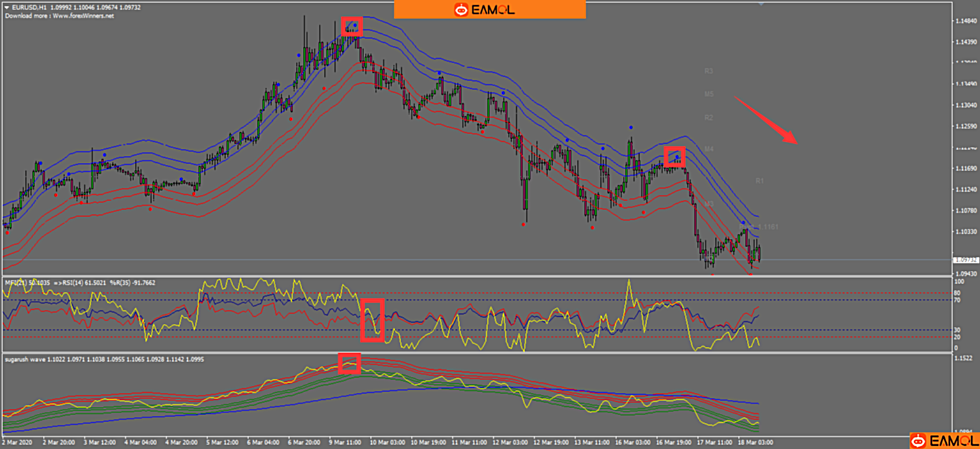Click red square in the MFI/RSI indicator panel

pyautogui.click(x=372, y=320)
